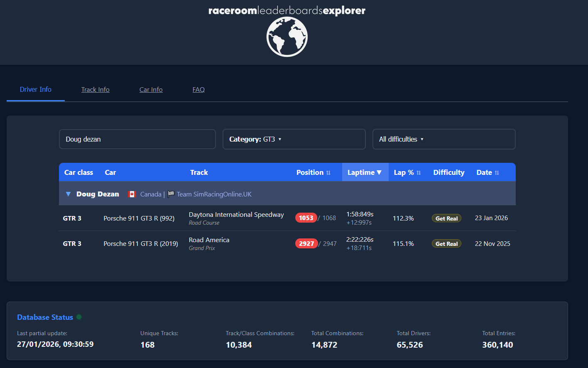Click Get Real badge for Road America
The height and width of the screenshot is (368, 588).
point(446,244)
